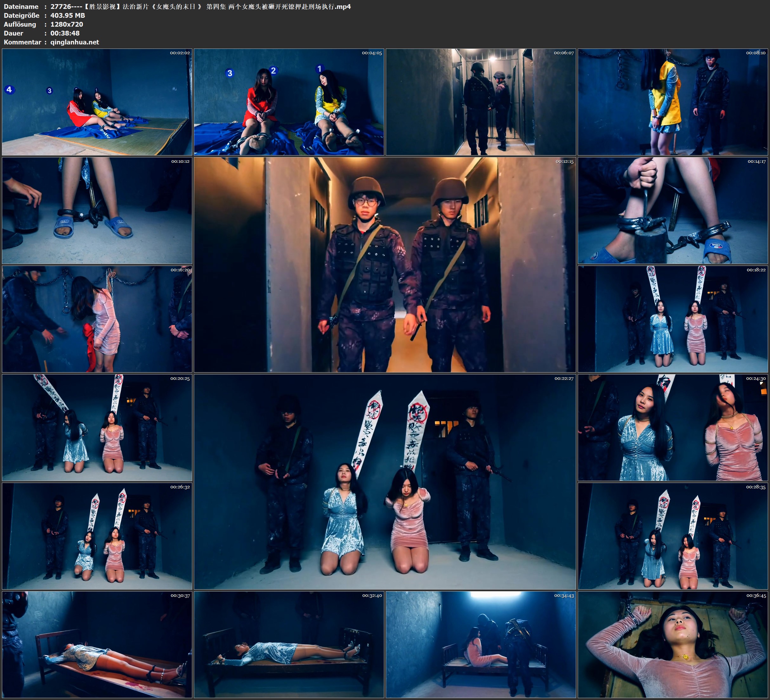
Task: Click the thumbnail timestamped 00:14:17
Action: [673, 210]
